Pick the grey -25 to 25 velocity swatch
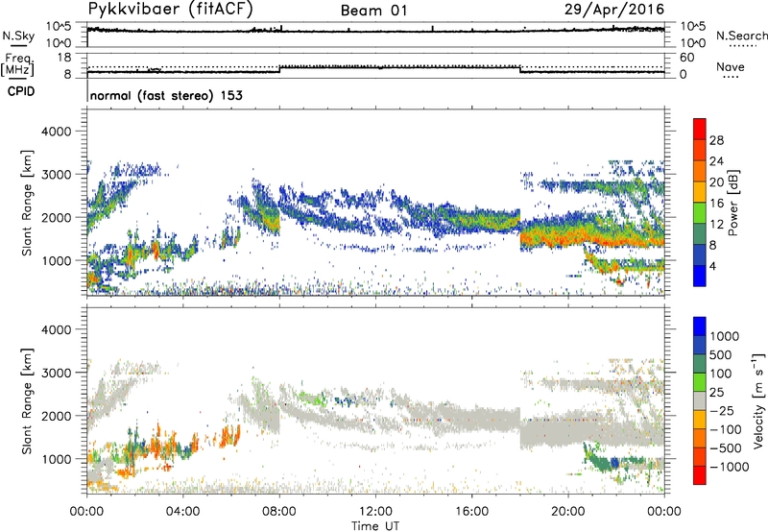This screenshot has width=768, height=532. click(x=700, y=400)
